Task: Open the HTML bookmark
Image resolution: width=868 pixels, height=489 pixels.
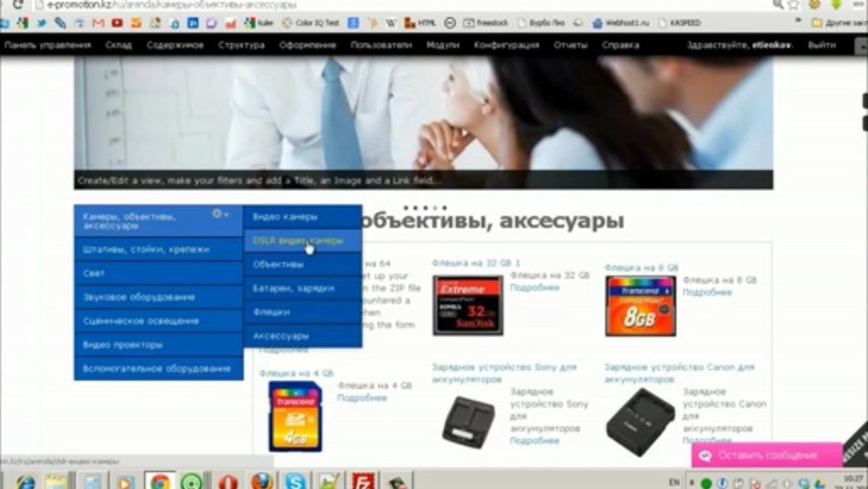Action: click(421, 23)
